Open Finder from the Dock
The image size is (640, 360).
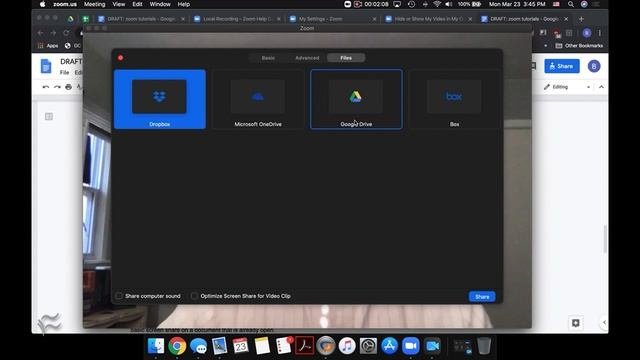(156, 346)
